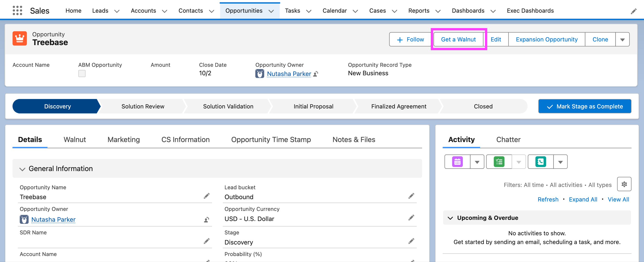
Task: Open the App Launcher grid icon
Action: point(17,11)
